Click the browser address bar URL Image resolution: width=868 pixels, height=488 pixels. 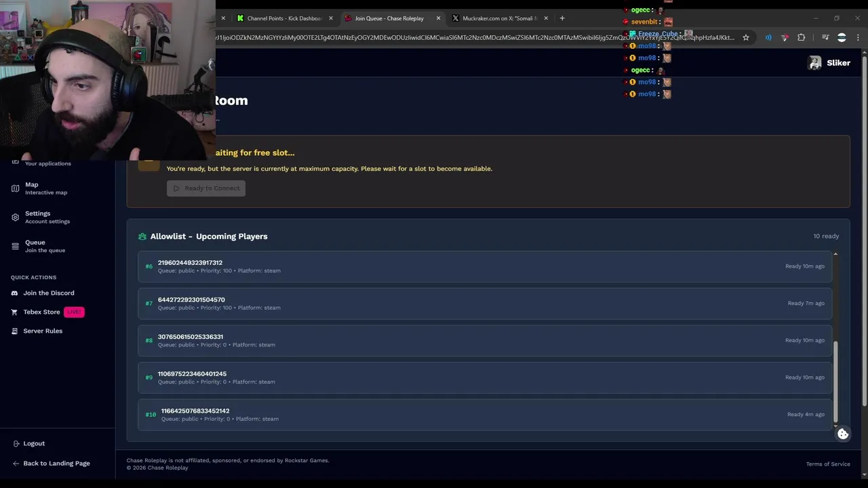(x=475, y=38)
